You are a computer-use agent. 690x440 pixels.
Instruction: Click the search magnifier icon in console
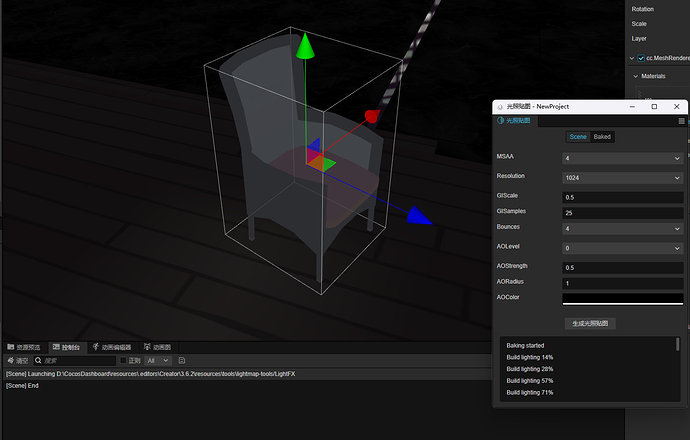38,360
